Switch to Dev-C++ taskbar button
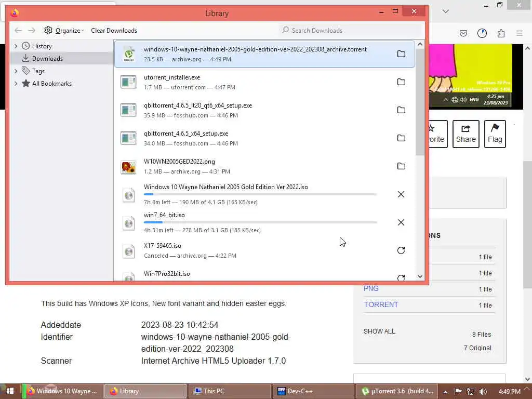The width and height of the screenshot is (532, 399). coord(313,391)
